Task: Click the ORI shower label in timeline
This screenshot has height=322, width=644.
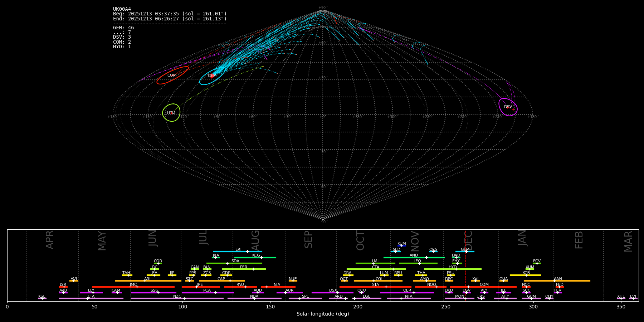Action: pyautogui.click(x=379, y=279)
